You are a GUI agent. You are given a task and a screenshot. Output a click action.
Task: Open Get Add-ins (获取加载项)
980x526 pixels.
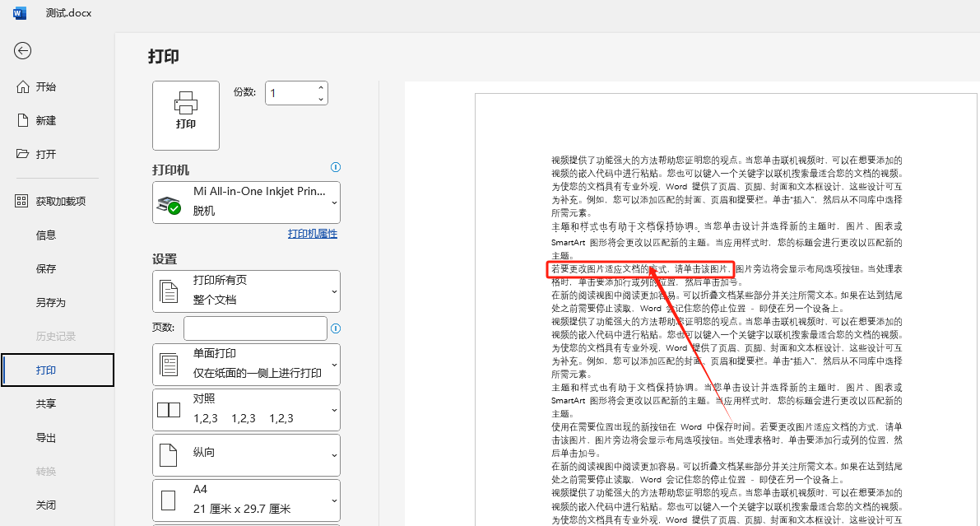point(60,202)
